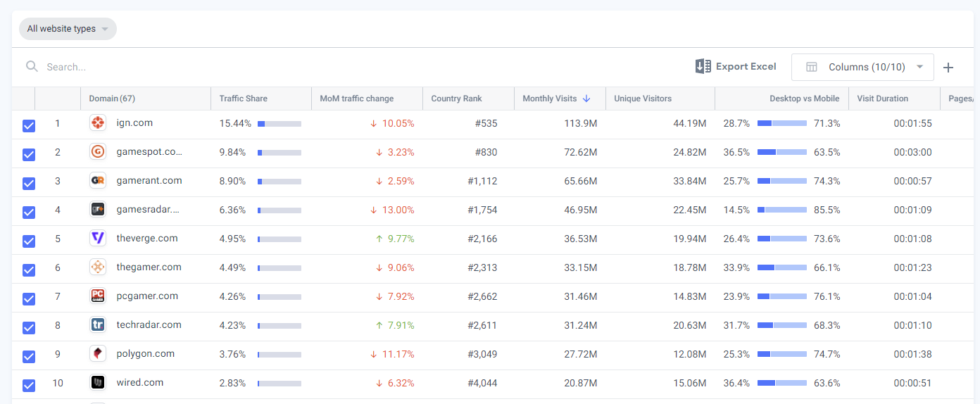Click Export Excel button
Viewport: 980px width, 404px height.
click(736, 66)
